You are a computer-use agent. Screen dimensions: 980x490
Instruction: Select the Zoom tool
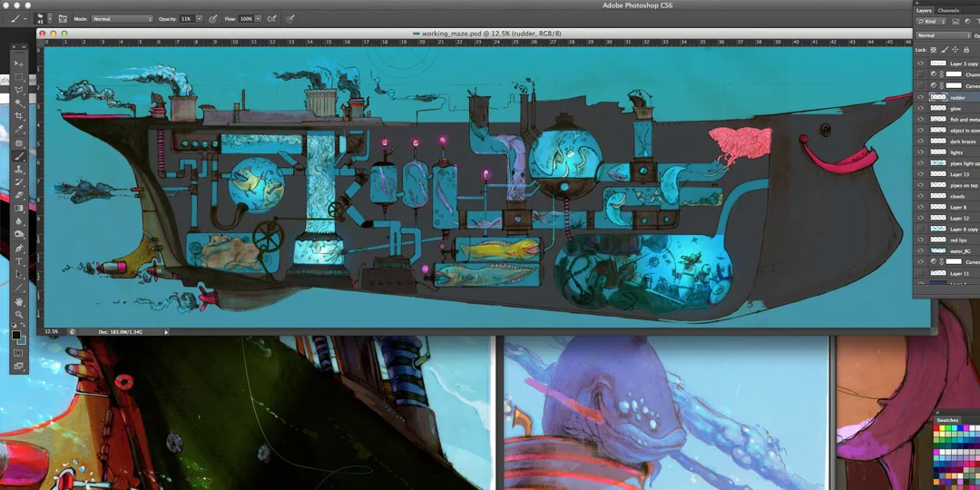tap(19, 314)
